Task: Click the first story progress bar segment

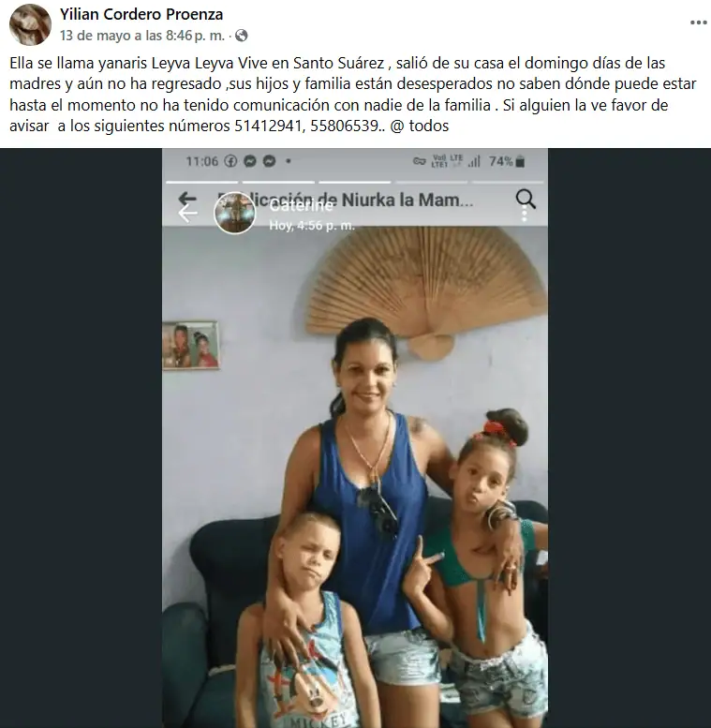Action: pyautogui.click(x=202, y=182)
